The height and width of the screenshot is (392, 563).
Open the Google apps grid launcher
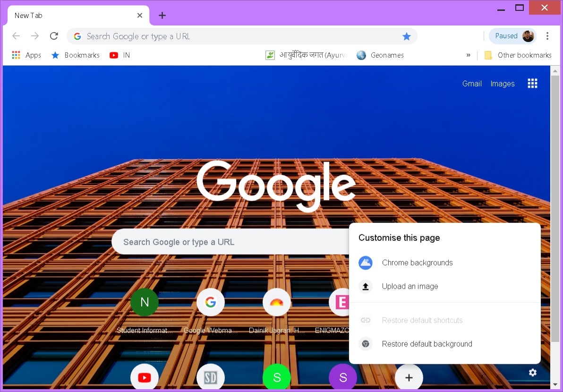[532, 83]
